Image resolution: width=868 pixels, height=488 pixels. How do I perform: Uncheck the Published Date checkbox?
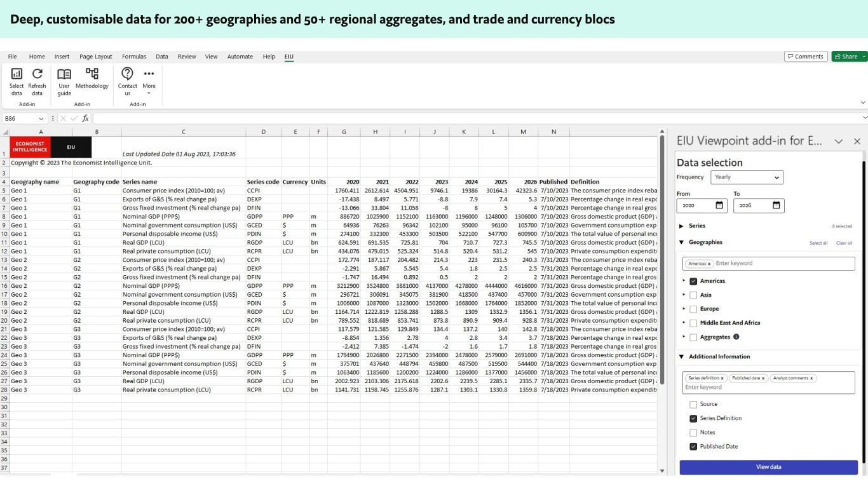point(693,446)
